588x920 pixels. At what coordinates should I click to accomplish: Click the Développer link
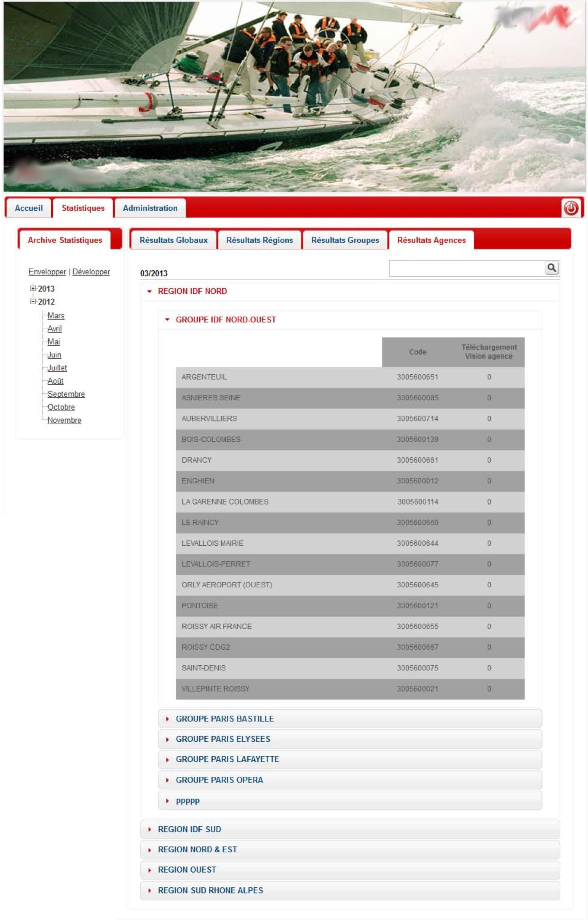[x=91, y=272]
